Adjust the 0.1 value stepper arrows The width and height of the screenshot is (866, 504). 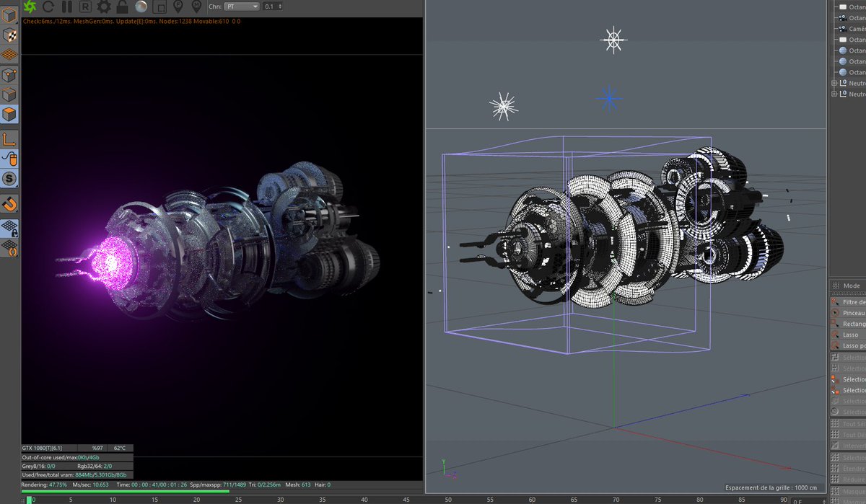coord(279,6)
